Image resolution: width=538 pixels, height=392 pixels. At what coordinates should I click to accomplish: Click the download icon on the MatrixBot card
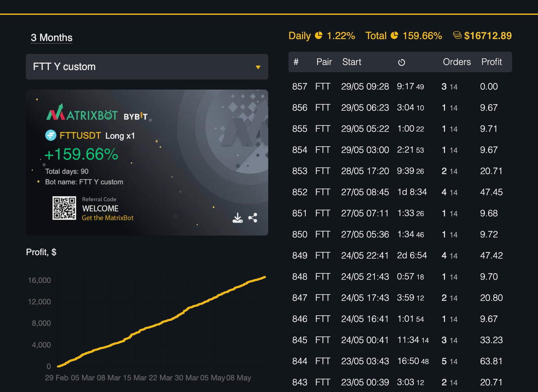[238, 218]
